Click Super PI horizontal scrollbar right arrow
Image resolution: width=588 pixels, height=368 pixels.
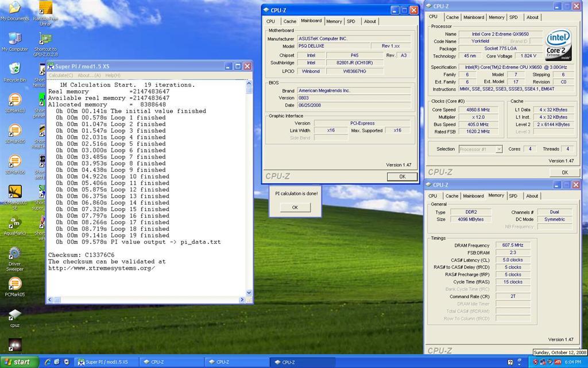click(242, 300)
